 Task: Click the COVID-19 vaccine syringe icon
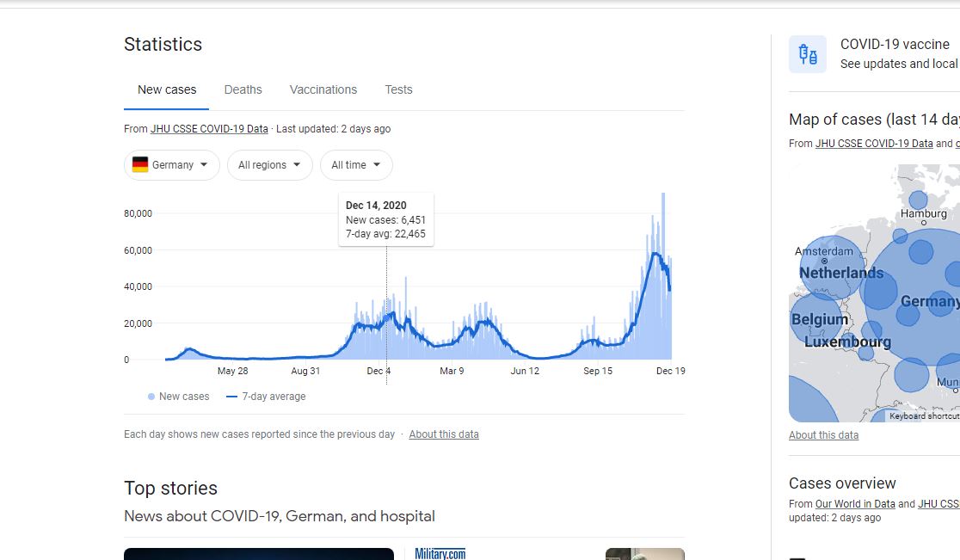pyautogui.click(x=807, y=55)
